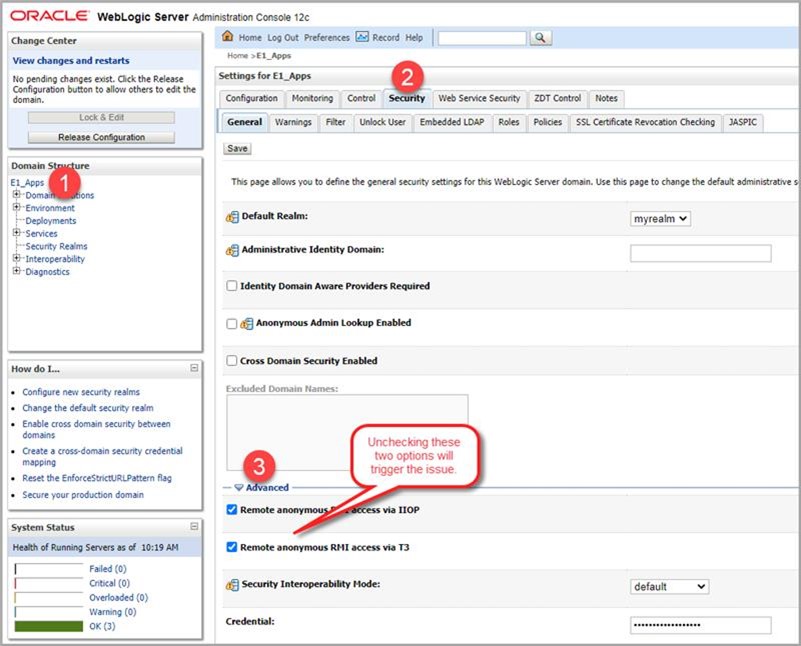Open View changes and restarts link
801x646 pixels.
(x=71, y=60)
